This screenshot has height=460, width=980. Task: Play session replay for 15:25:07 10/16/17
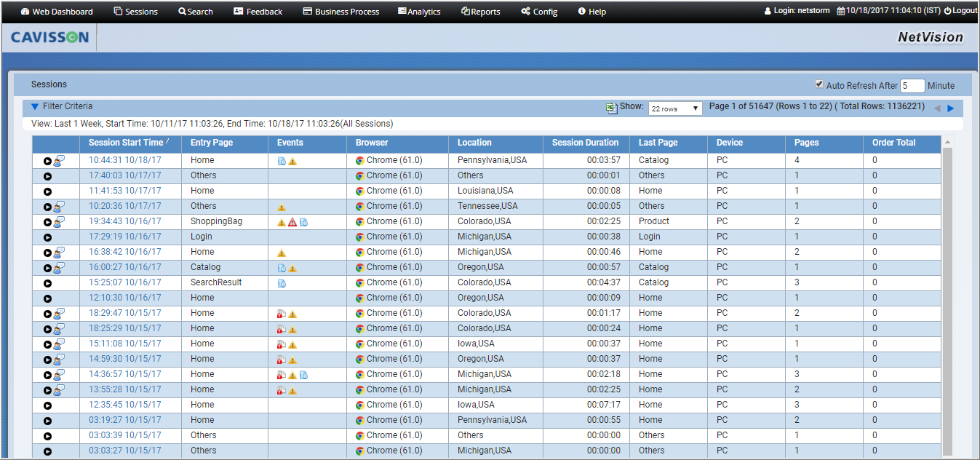(x=47, y=283)
